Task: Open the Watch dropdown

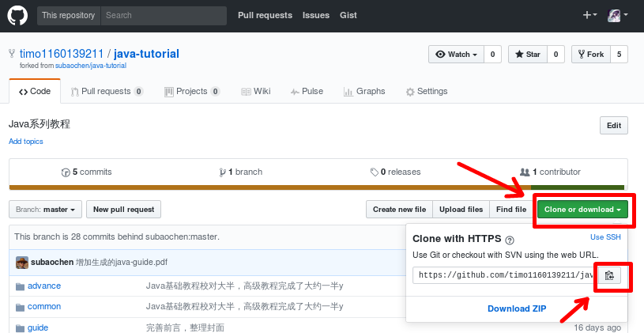Action: pyautogui.click(x=456, y=55)
